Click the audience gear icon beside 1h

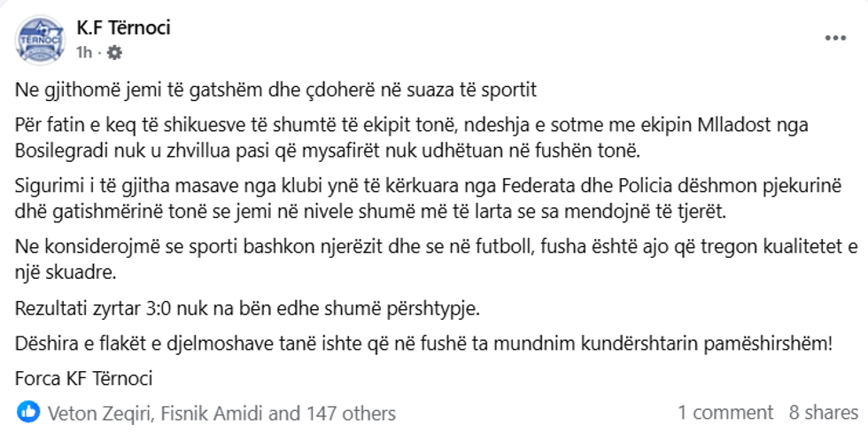pos(114,53)
